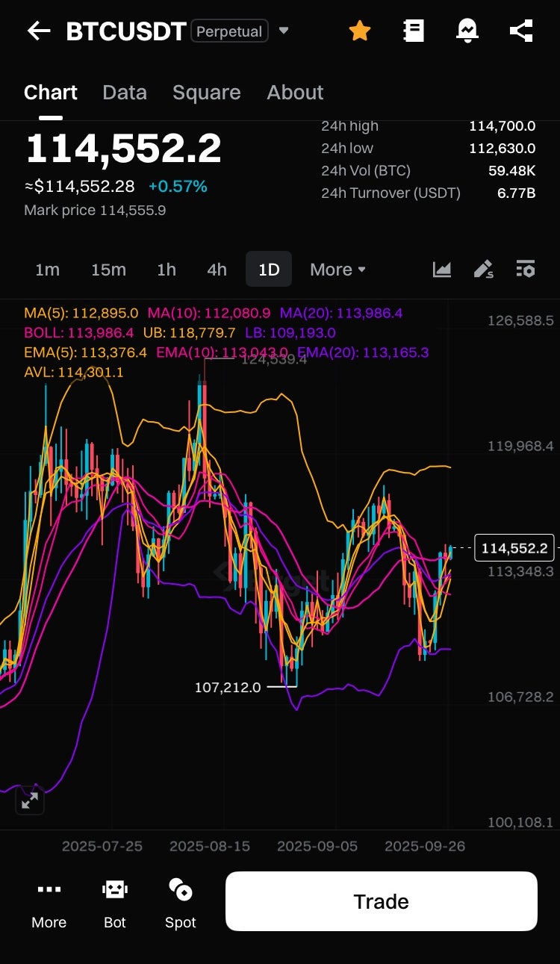Click the 24h Turnover value 6.77B

point(517,193)
